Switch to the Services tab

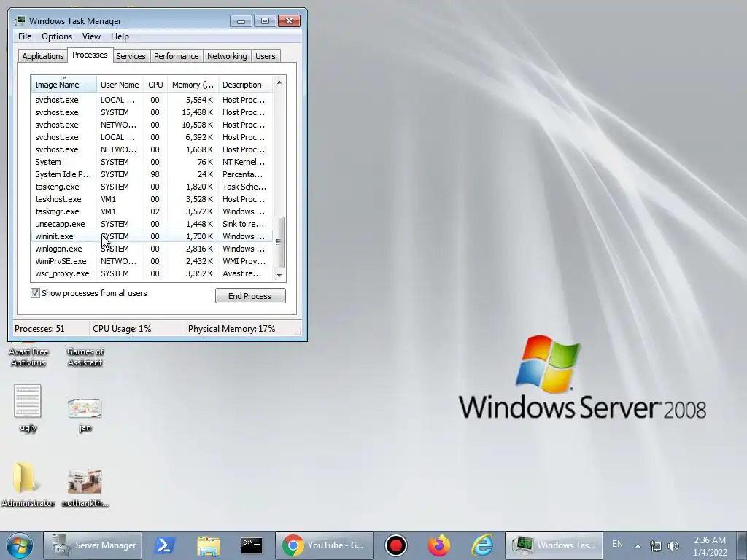131,56
